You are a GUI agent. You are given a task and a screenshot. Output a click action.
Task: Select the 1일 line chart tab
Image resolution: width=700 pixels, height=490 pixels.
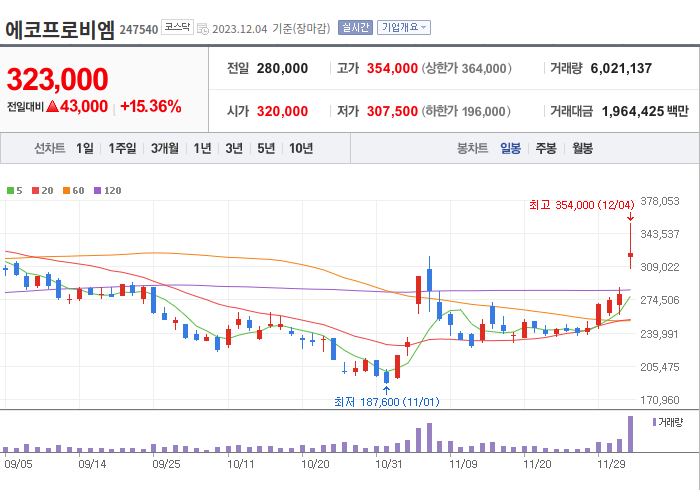click(x=85, y=148)
